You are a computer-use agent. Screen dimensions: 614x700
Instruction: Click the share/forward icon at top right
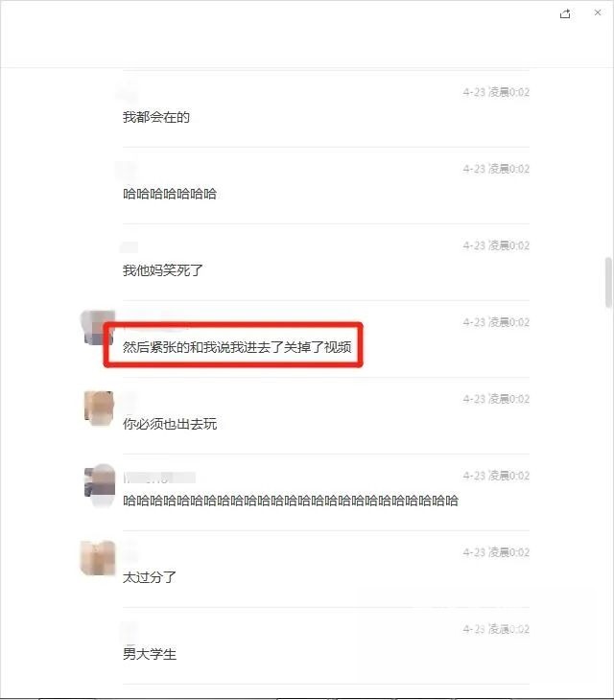(565, 13)
